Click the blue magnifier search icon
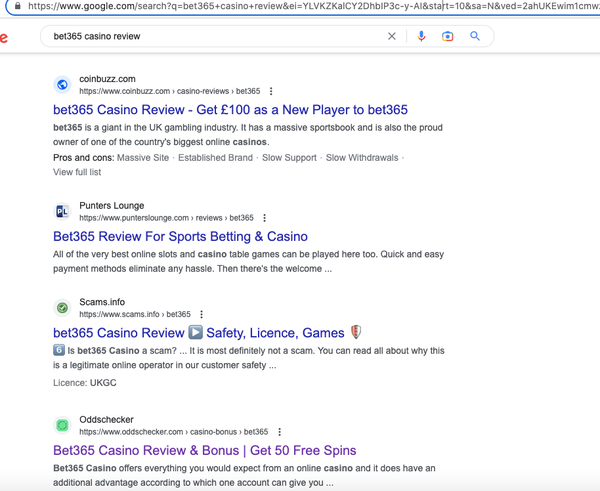Image resolution: width=600 pixels, height=491 pixels. 475,36
